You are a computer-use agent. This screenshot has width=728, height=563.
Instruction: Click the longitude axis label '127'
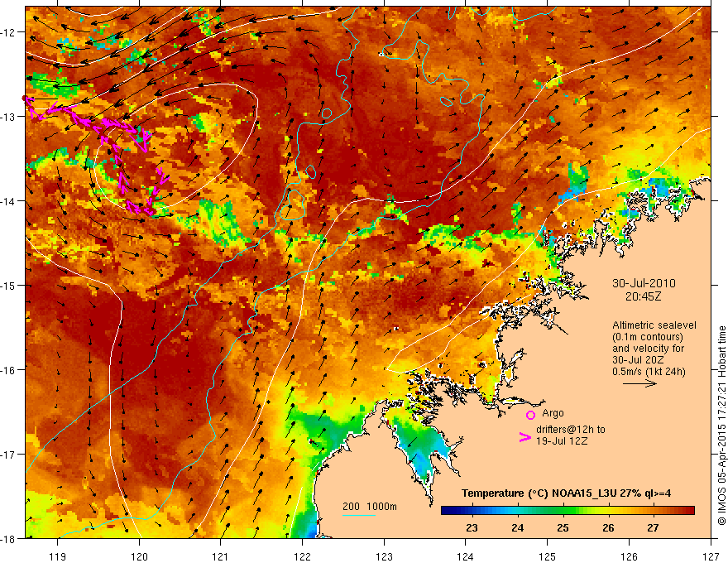pyautogui.click(x=711, y=557)
